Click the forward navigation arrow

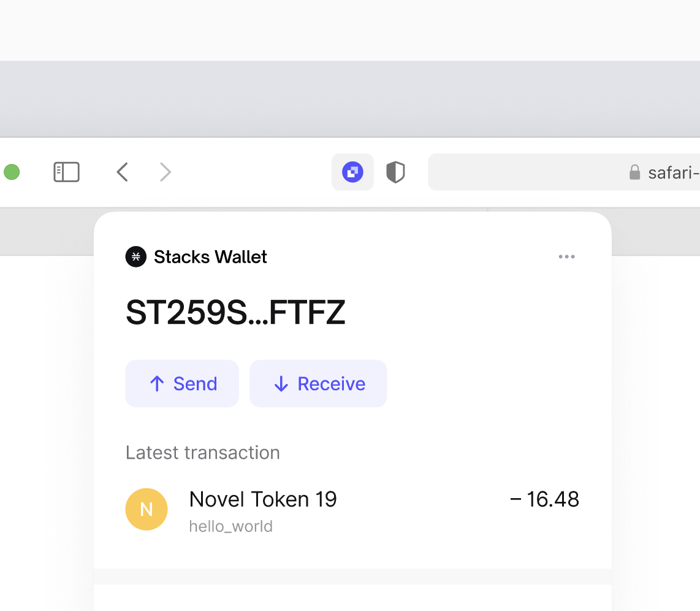[x=165, y=172]
